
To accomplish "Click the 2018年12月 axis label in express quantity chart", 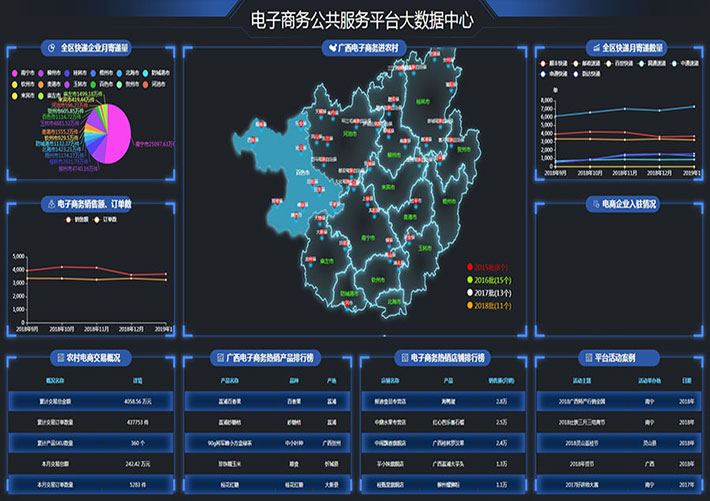I will [x=659, y=173].
